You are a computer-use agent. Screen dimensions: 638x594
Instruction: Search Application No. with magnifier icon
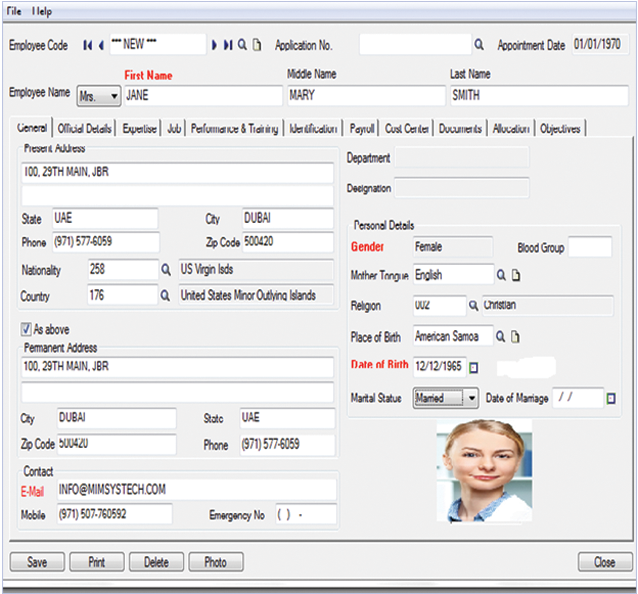pyautogui.click(x=478, y=45)
